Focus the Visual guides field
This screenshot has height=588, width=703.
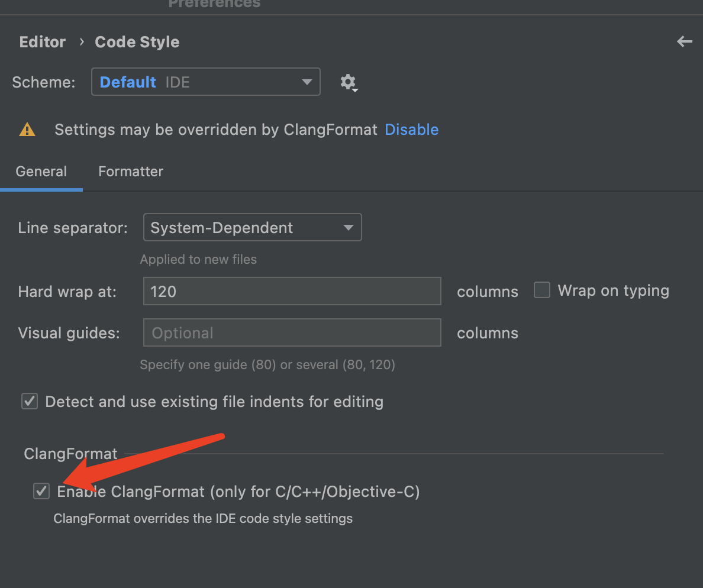[x=292, y=332]
